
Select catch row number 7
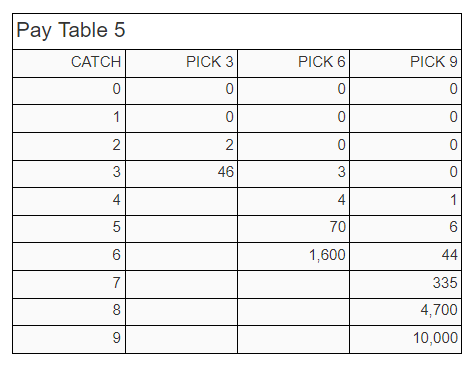[116, 283]
